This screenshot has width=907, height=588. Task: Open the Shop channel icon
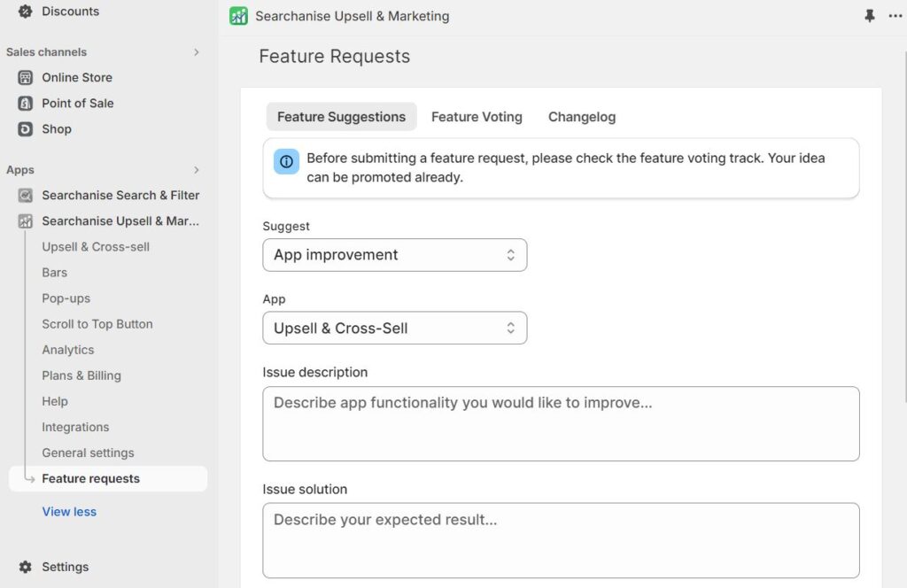[x=27, y=128]
